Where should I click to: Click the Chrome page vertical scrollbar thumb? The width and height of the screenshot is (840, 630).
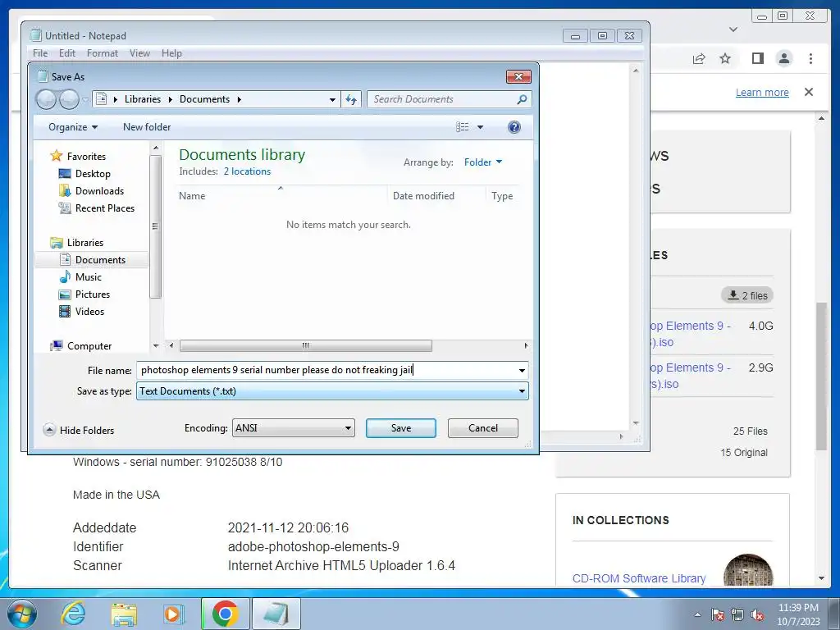[821, 376]
